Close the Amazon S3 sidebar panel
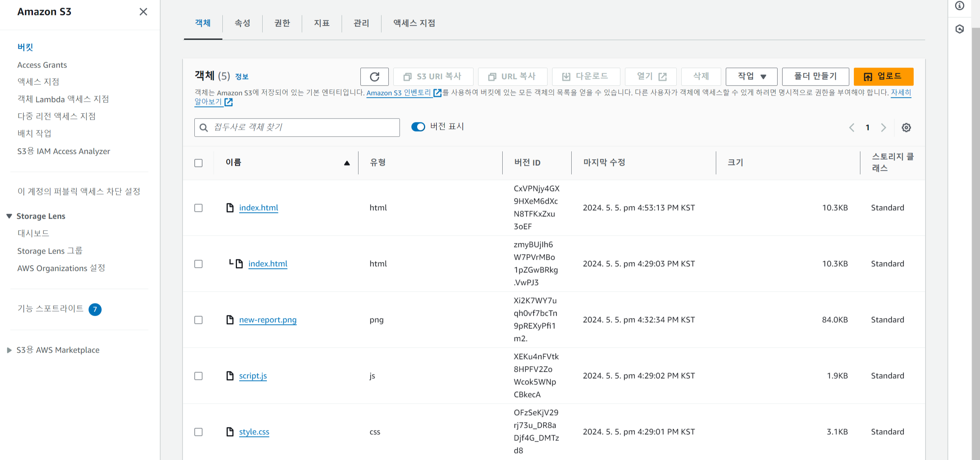Screen dimensions: 980x460 click(x=143, y=12)
